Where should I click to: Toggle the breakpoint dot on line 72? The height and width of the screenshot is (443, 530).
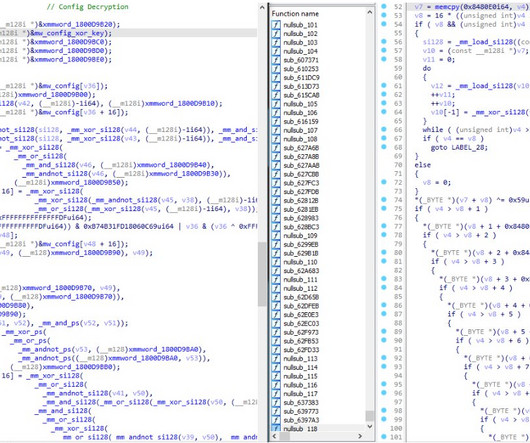[x=384, y=182]
